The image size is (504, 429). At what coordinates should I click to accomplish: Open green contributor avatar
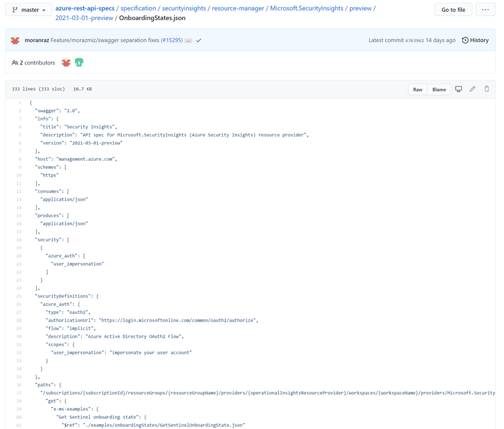[79, 63]
